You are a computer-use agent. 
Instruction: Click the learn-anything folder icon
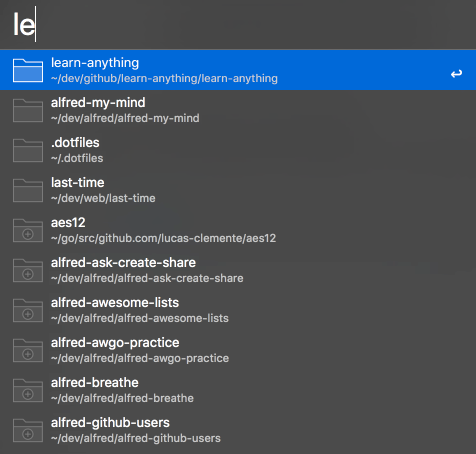pyautogui.click(x=28, y=70)
